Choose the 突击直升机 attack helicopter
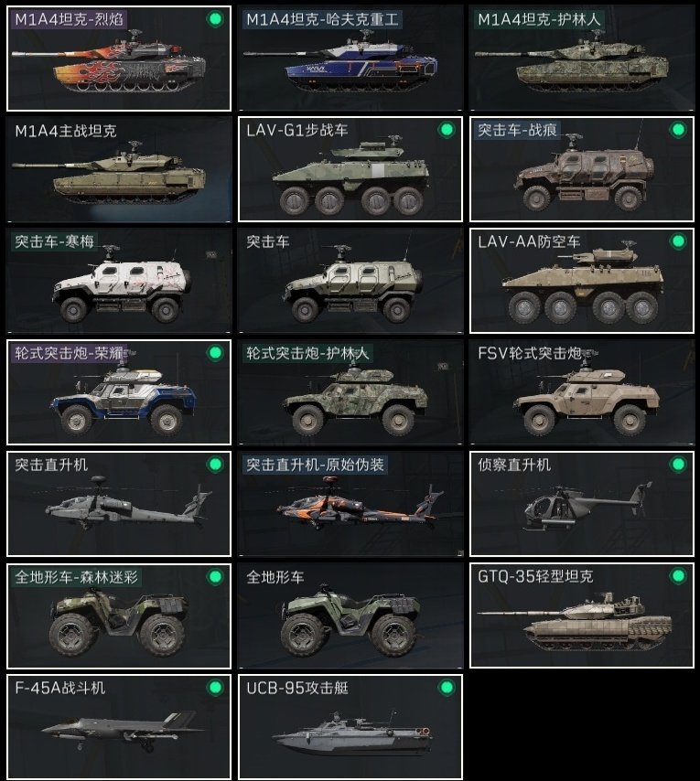 [119, 504]
